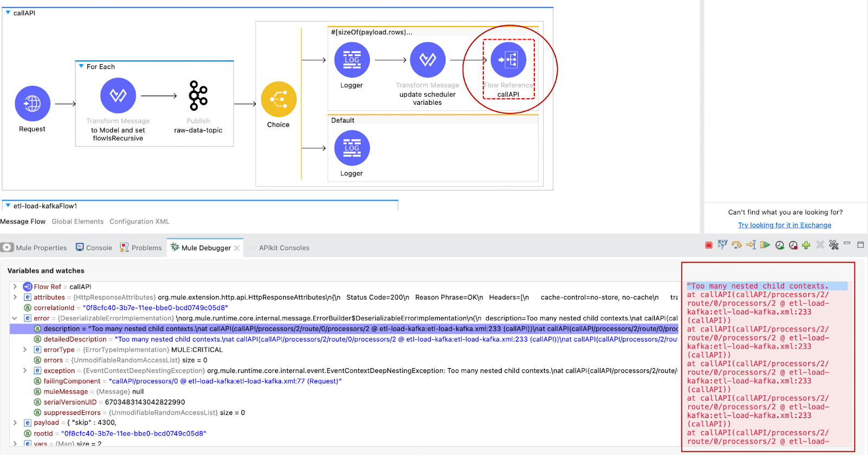Click the '#[sizeOf(payload.rows)...' route label

372,32
